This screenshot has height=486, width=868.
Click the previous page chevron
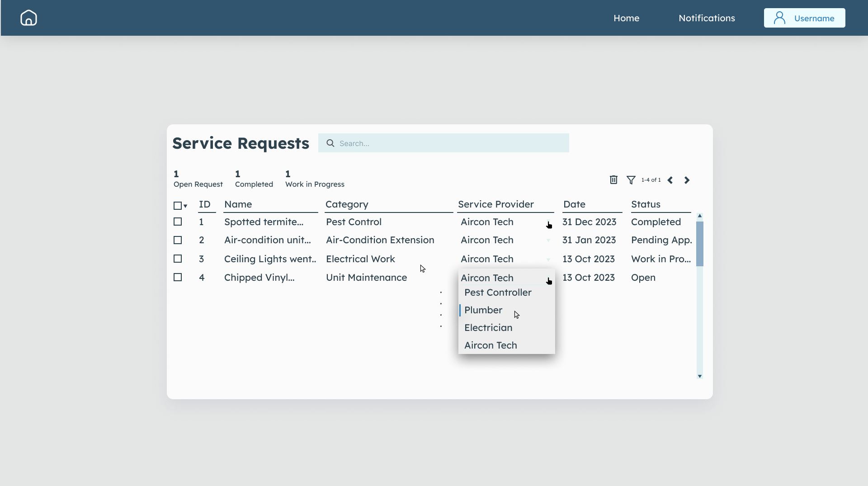tap(670, 180)
